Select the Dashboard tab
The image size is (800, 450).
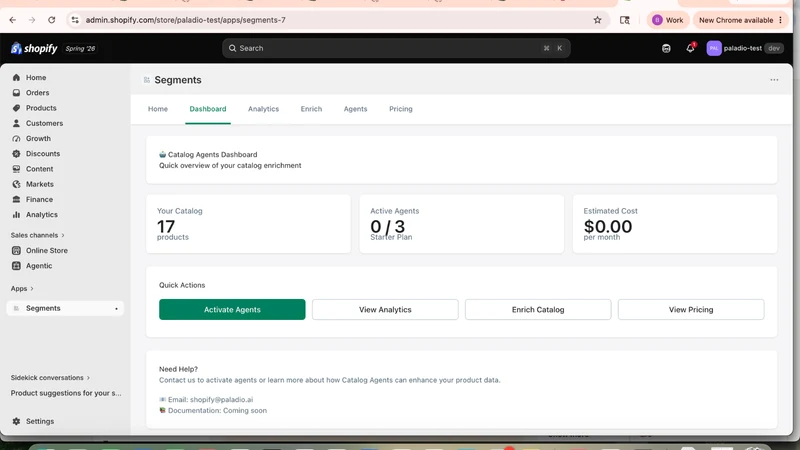click(x=208, y=109)
